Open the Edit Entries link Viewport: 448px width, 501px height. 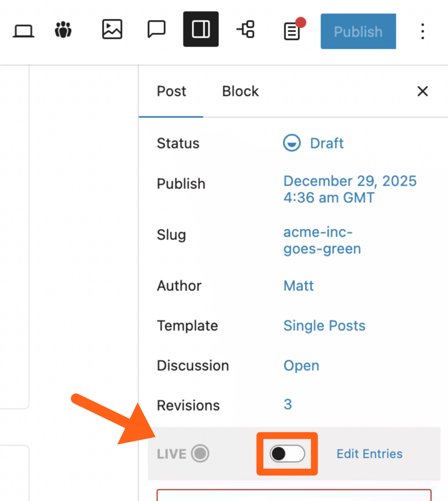[x=369, y=454]
